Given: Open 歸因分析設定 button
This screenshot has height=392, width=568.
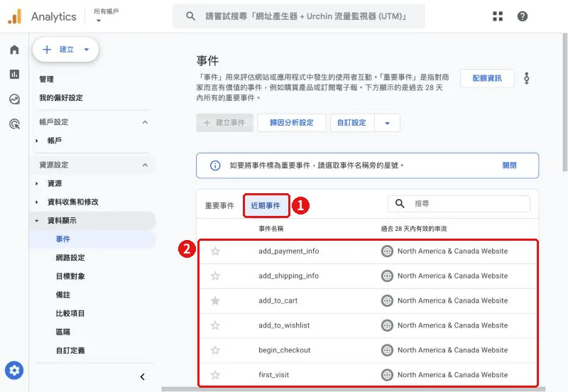Looking at the screenshot, I should tap(292, 123).
